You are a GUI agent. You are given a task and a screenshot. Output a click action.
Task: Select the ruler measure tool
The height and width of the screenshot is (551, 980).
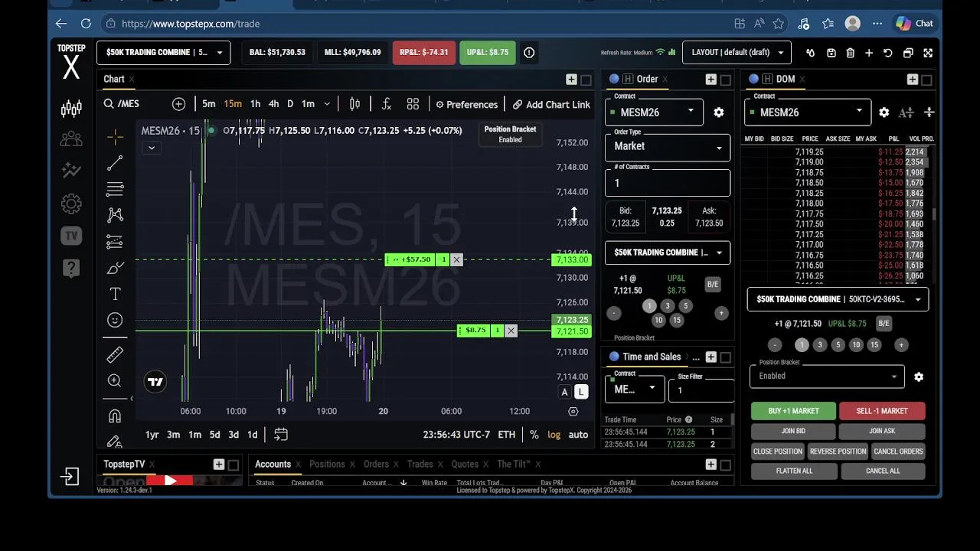pos(115,354)
